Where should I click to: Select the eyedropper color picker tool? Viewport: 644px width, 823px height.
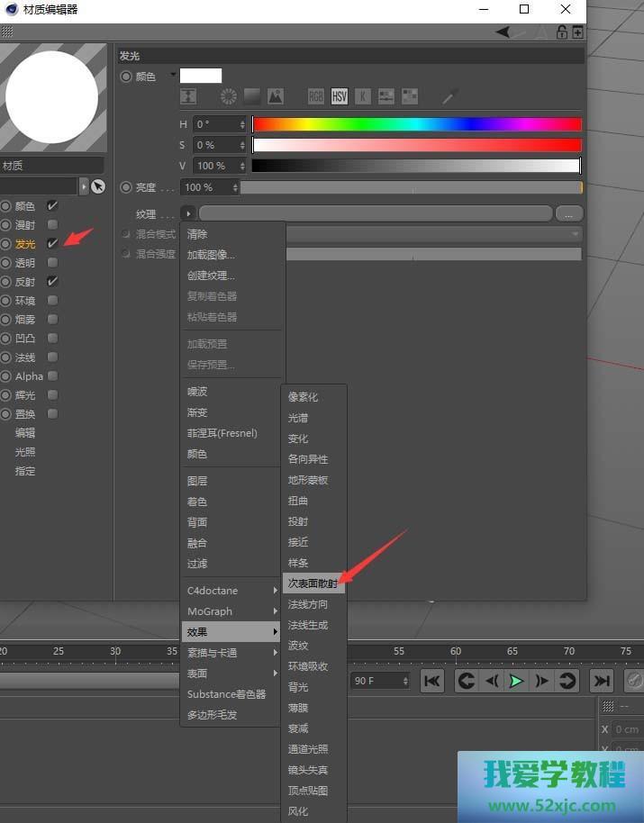click(x=449, y=96)
